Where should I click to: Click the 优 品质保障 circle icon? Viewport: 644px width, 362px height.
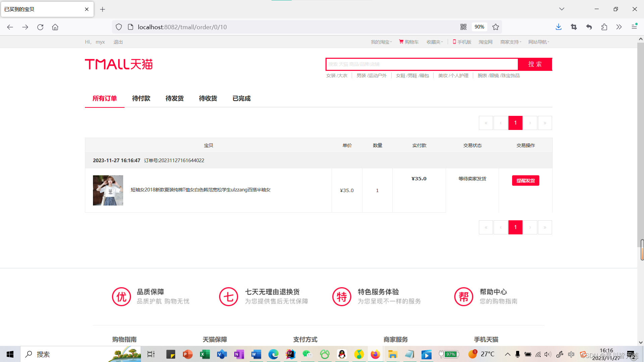click(121, 297)
